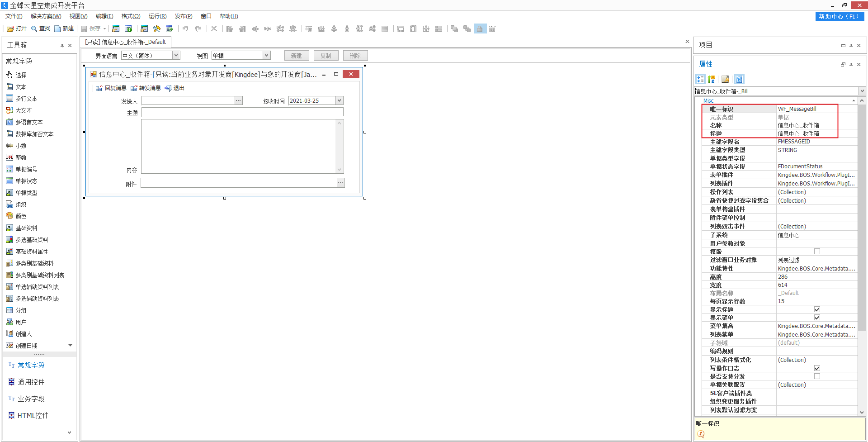Switch to the HTML控件 toolbox section
Screen dimensions: 868x442
(28, 415)
